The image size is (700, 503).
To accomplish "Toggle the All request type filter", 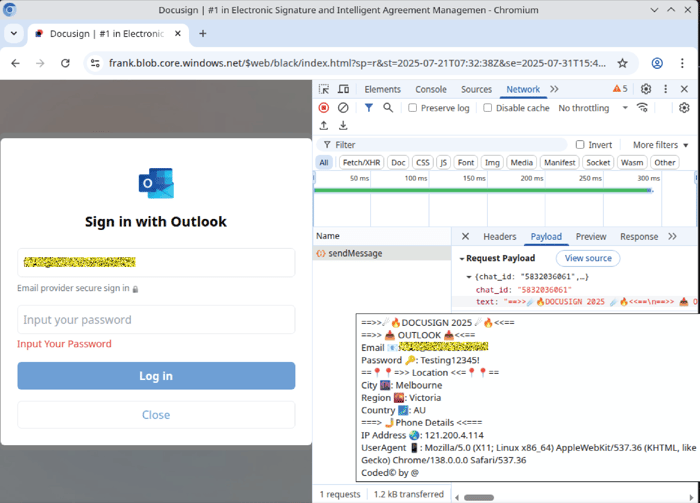I will [x=324, y=162].
